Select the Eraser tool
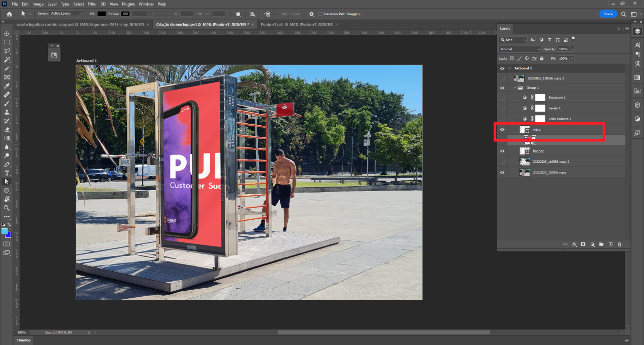 [7, 129]
